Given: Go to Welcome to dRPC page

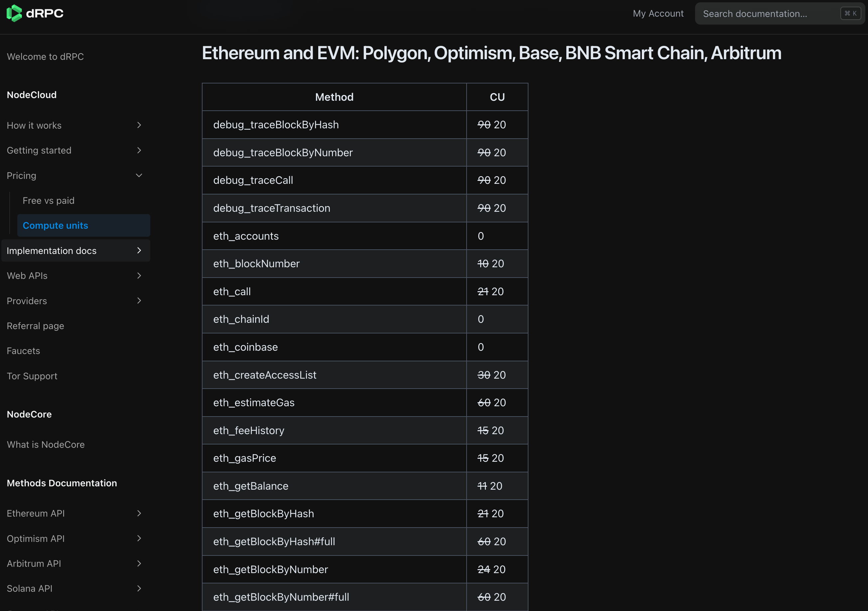Looking at the screenshot, I should tap(45, 57).
